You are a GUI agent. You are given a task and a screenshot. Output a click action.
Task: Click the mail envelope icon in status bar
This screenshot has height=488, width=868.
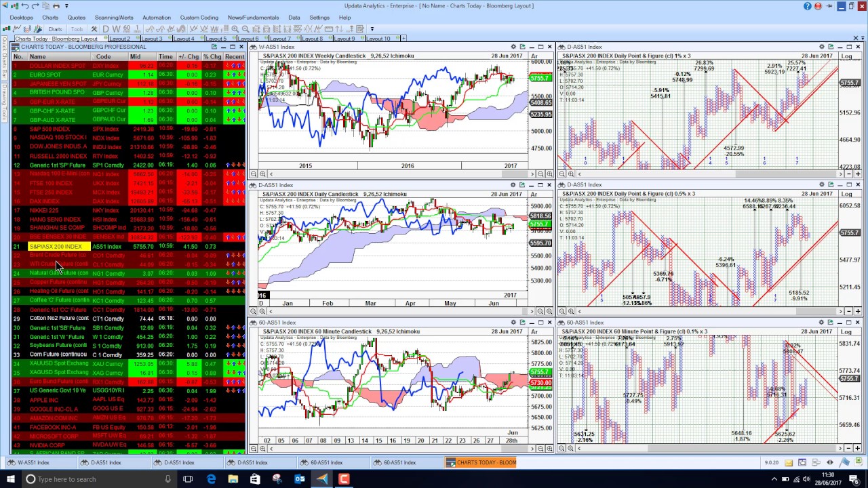[789, 463]
